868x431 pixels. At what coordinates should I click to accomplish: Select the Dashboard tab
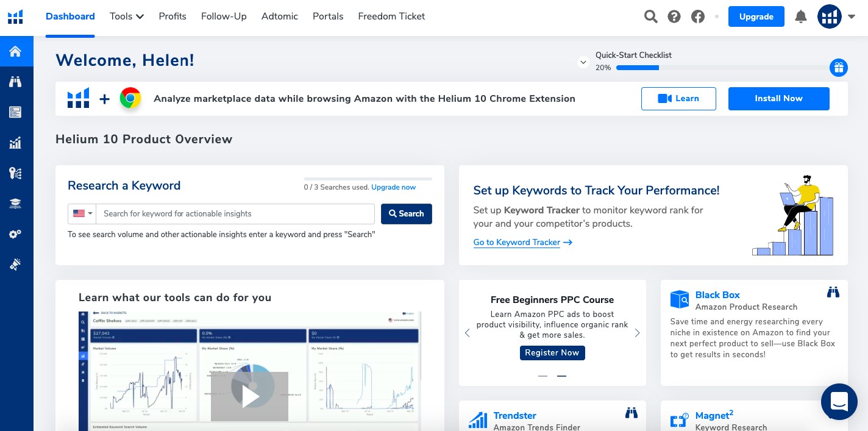click(70, 16)
